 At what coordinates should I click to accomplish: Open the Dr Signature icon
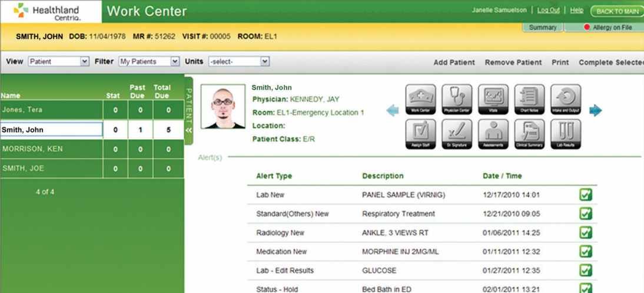point(457,134)
